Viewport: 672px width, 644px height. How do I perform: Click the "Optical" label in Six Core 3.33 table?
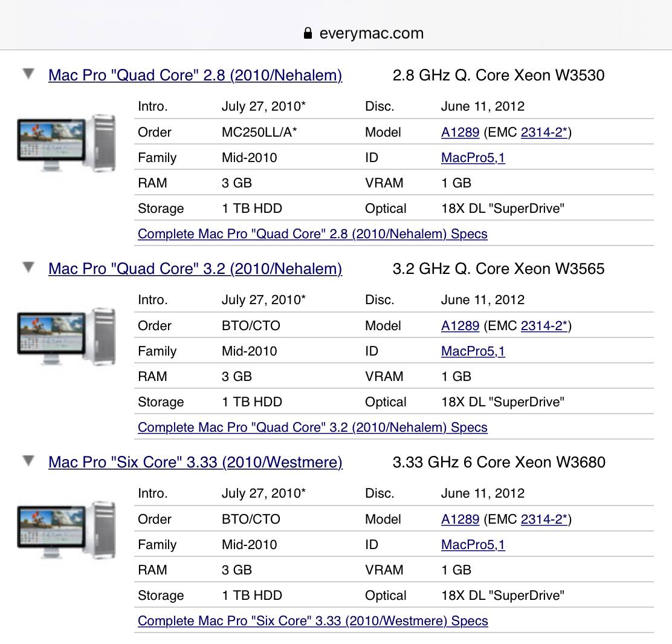point(386,595)
